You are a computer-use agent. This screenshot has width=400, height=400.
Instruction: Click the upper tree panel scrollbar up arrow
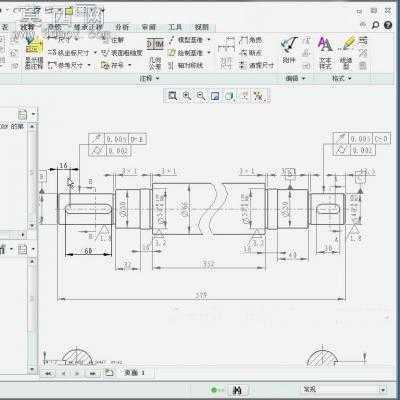click(33, 127)
